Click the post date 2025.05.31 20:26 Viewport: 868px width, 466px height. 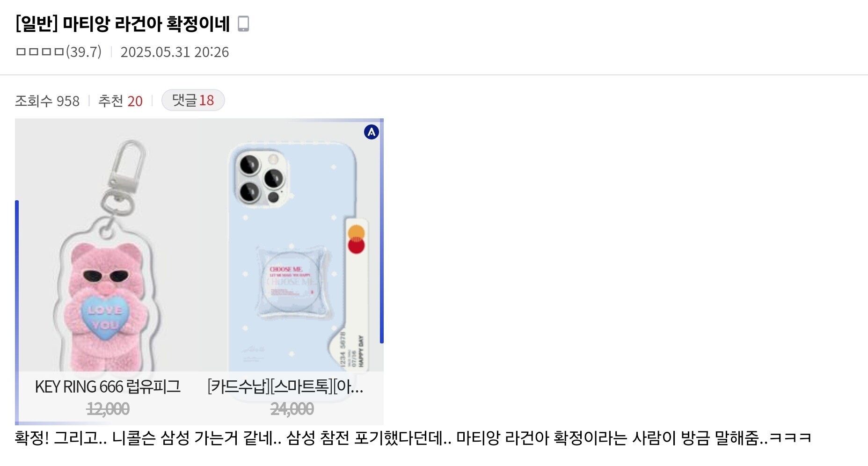coord(175,51)
